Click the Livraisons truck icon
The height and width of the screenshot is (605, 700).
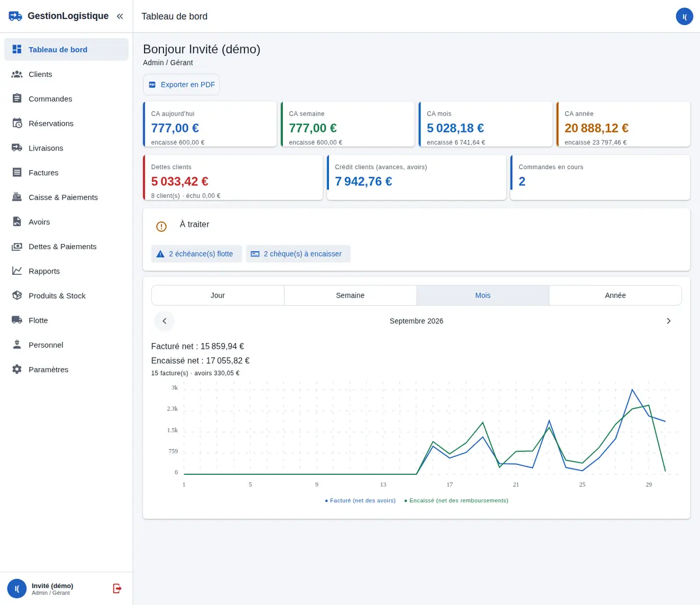[17, 148]
